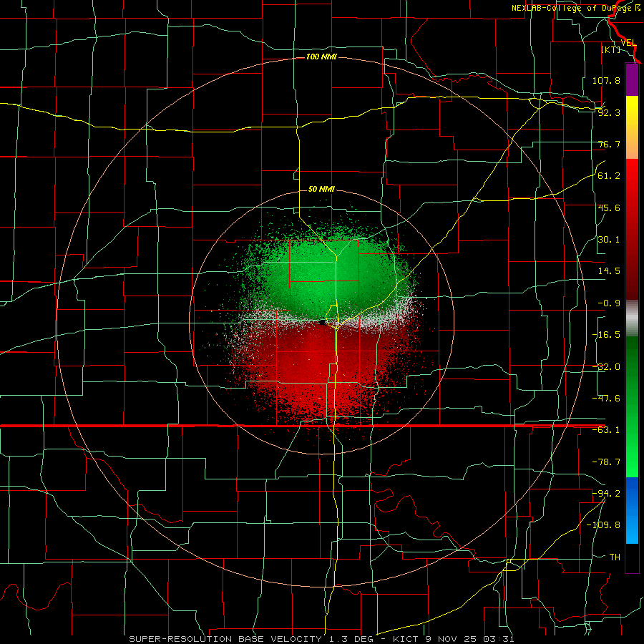The width and height of the screenshot is (644, 644).
Task: Click the black radar site gap at center
Action: (x=321, y=323)
